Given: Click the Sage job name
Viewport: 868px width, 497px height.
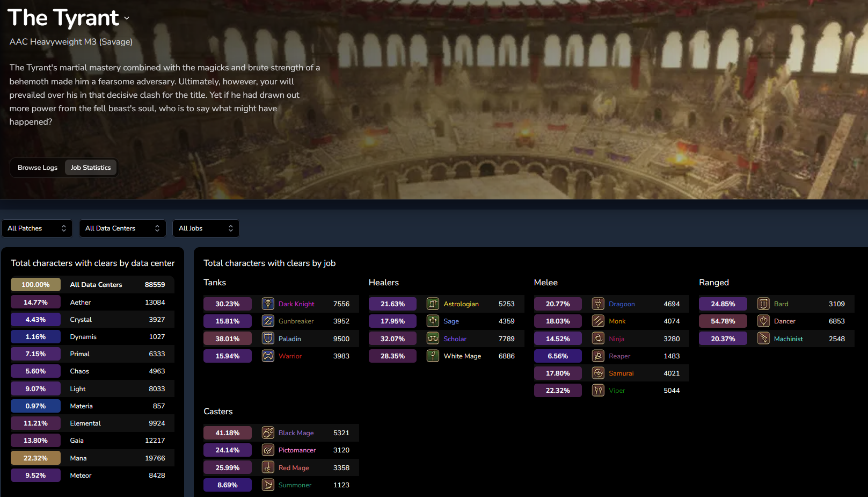Looking at the screenshot, I should coord(451,321).
